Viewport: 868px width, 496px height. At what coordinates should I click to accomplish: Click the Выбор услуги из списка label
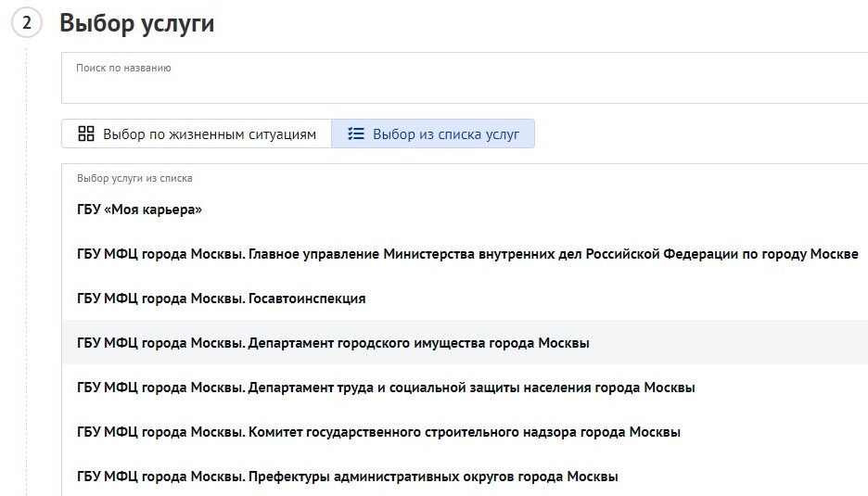coord(134,178)
